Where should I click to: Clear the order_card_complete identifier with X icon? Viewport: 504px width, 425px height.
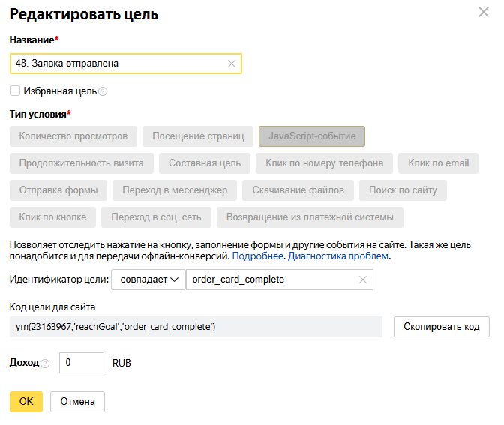[362, 280]
